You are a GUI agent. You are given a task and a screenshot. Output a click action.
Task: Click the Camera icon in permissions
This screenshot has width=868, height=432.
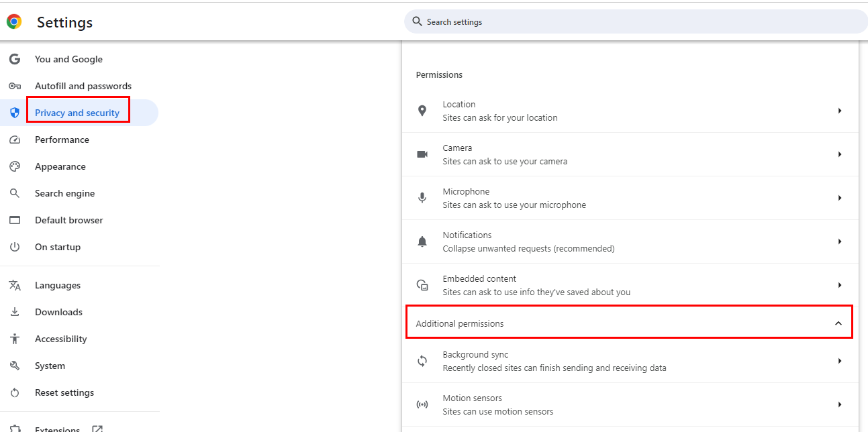[x=422, y=154]
